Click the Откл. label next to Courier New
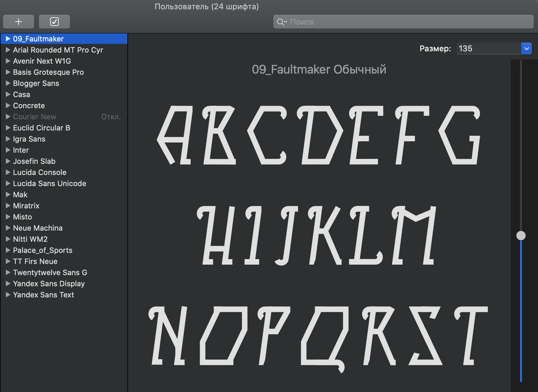Viewport: 538px width, 392px height. click(x=111, y=117)
